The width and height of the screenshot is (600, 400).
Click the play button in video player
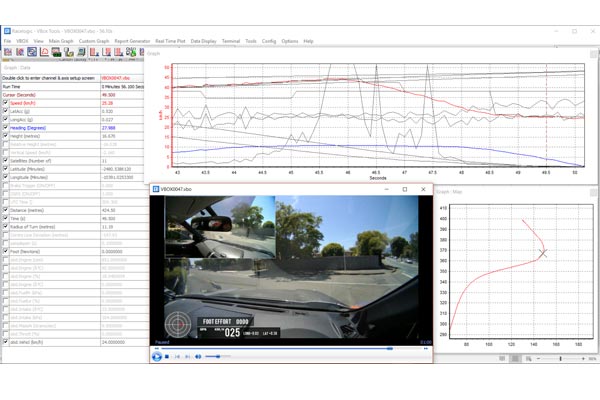156,356
